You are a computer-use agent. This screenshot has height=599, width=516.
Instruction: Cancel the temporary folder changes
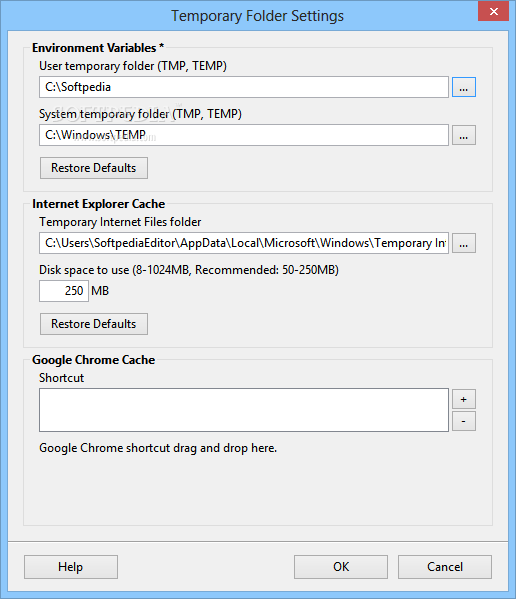(445, 567)
